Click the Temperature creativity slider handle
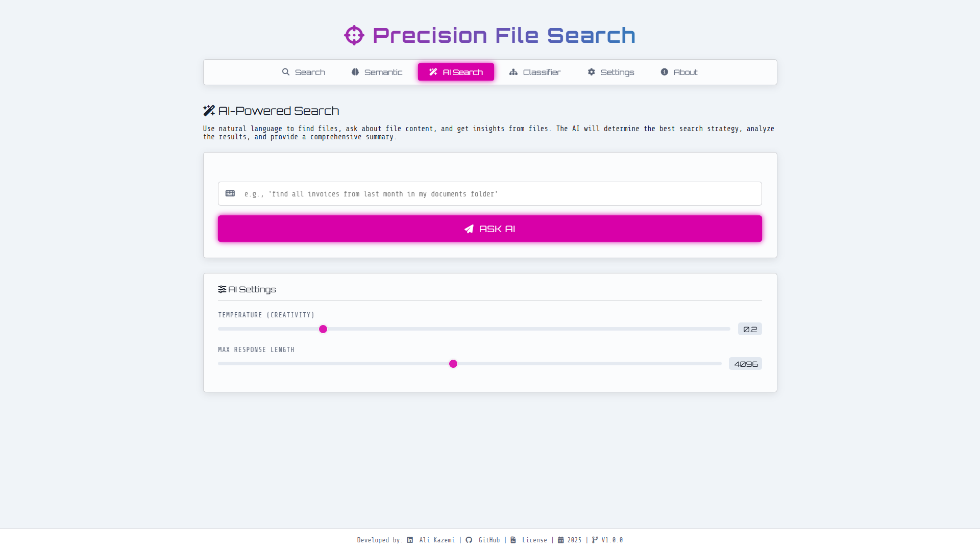The height and width of the screenshot is (551, 980). [x=323, y=329]
